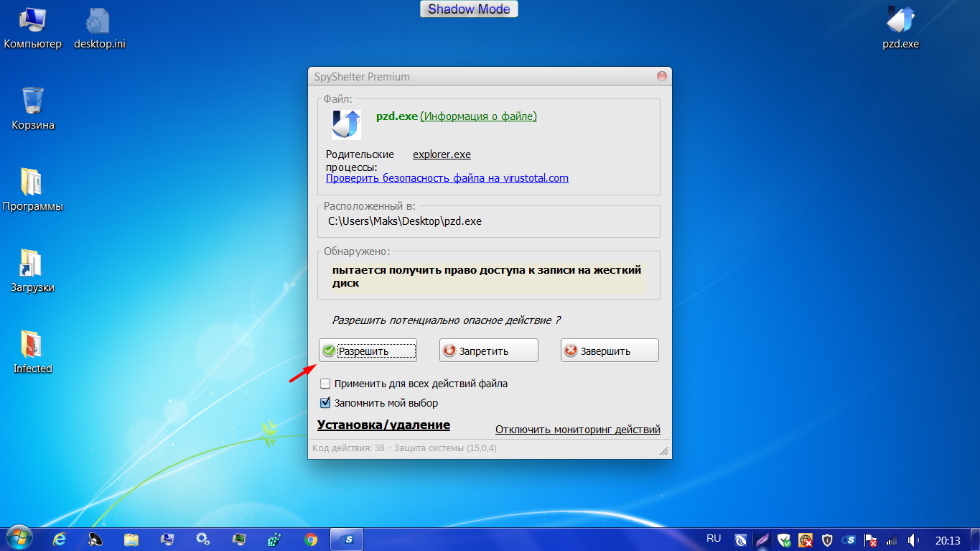980x551 pixels.
Task: Enable 'Применить для всех действий файла' checkbox
Action: click(x=326, y=384)
